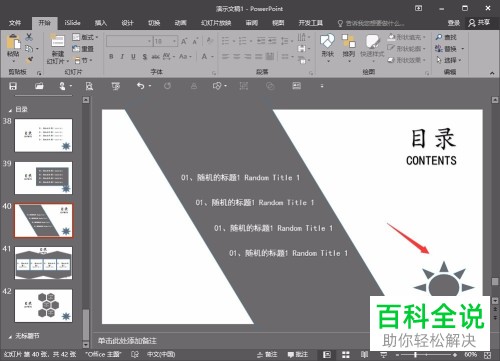
Task: Click the Undo arrow icon
Action: [x=140, y=86]
